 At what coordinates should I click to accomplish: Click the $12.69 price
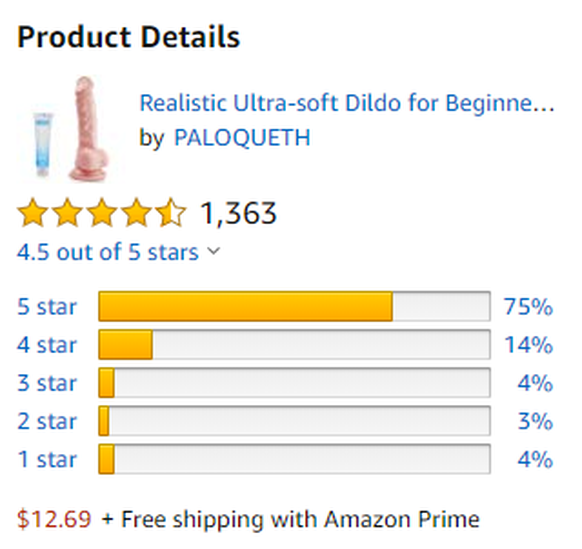click(x=54, y=519)
